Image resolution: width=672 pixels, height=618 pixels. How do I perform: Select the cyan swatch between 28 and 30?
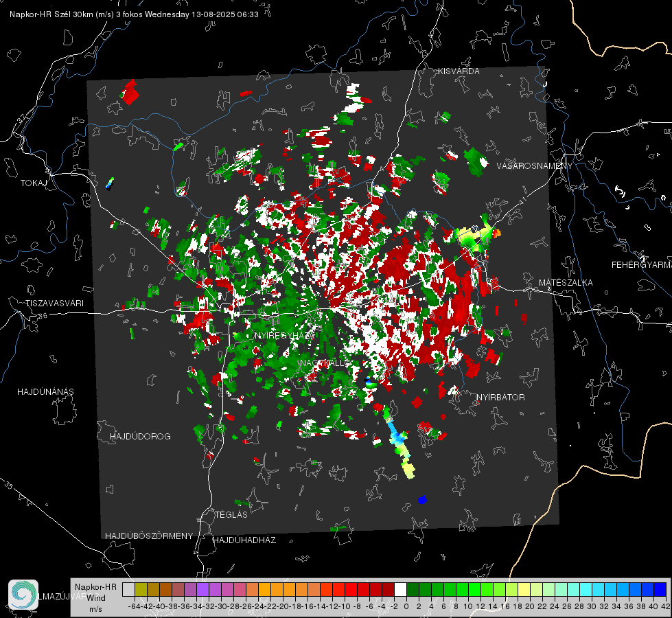click(x=586, y=589)
